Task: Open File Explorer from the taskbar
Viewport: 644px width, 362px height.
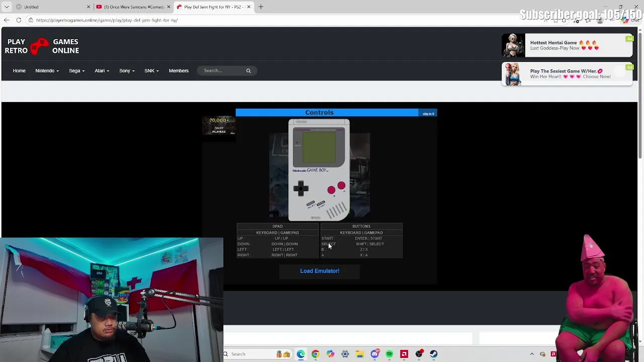Action: pyautogui.click(x=360, y=354)
